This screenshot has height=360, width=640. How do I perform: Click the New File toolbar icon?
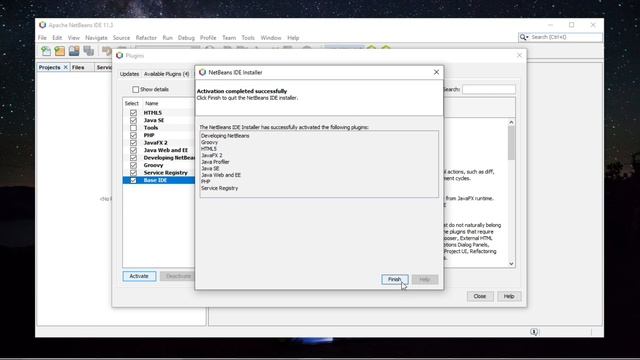tap(46, 51)
